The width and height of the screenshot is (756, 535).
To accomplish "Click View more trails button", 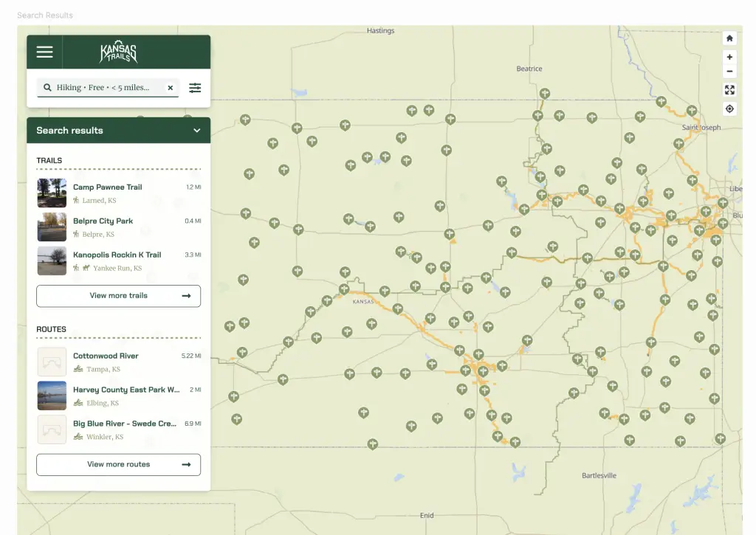I will point(118,296).
